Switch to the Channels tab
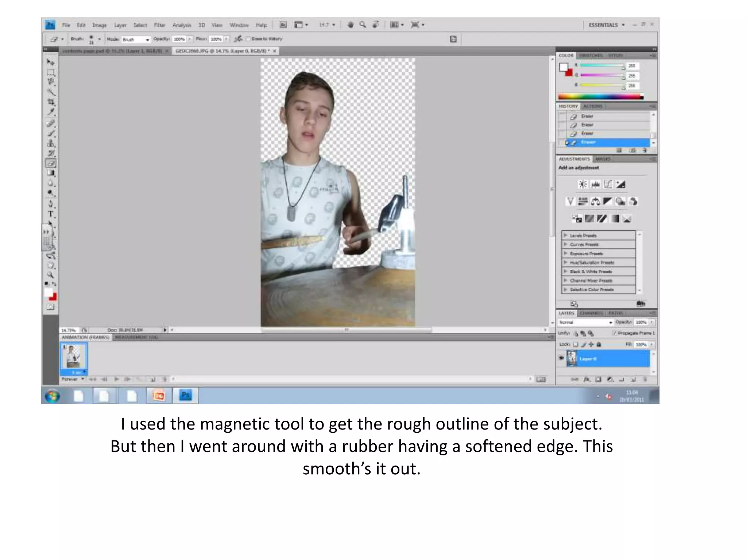 coord(591,313)
